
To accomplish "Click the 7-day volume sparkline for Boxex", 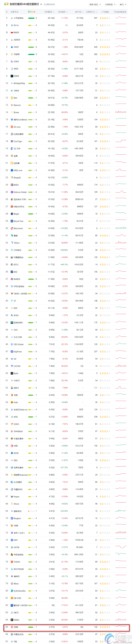I will coord(121,112).
